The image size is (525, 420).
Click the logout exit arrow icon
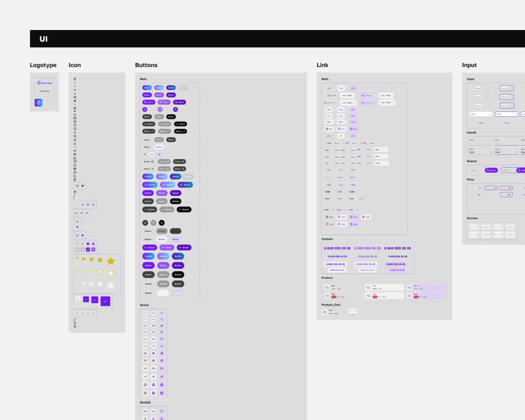point(75,176)
